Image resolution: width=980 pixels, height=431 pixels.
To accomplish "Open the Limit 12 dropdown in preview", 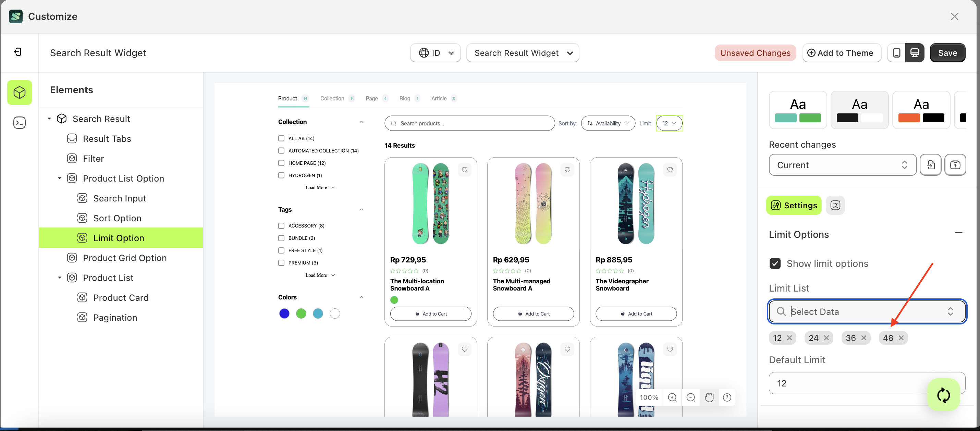I will [669, 123].
